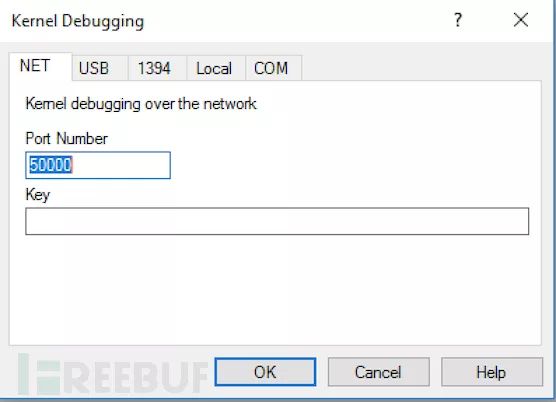The width and height of the screenshot is (556, 402).
Task: Click the right end of the Key field
Action: (518, 221)
